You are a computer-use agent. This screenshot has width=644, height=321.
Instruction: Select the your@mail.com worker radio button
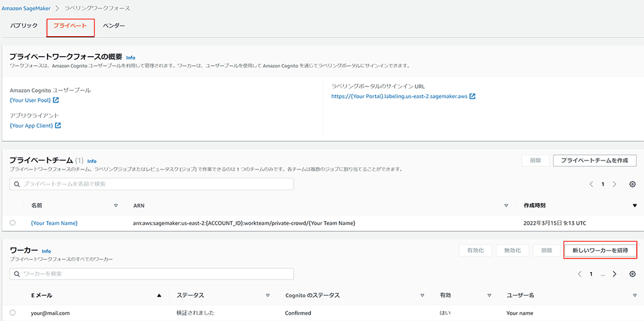[13, 313]
